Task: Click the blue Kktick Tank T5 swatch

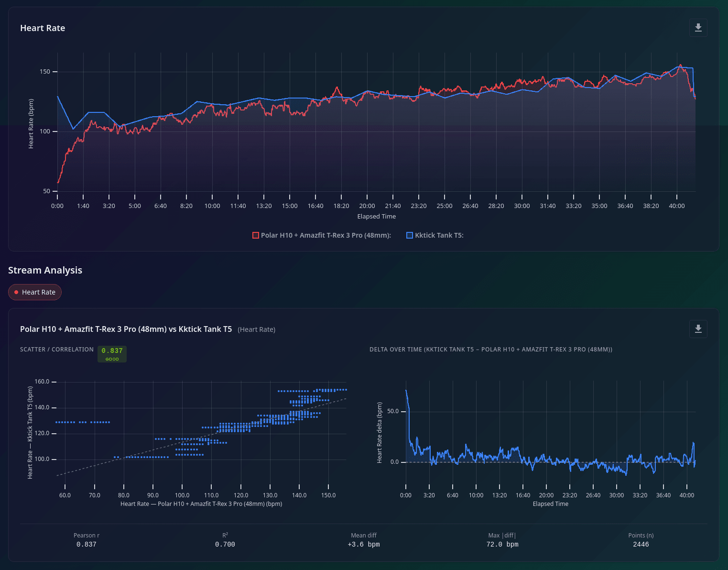Action: [x=410, y=235]
